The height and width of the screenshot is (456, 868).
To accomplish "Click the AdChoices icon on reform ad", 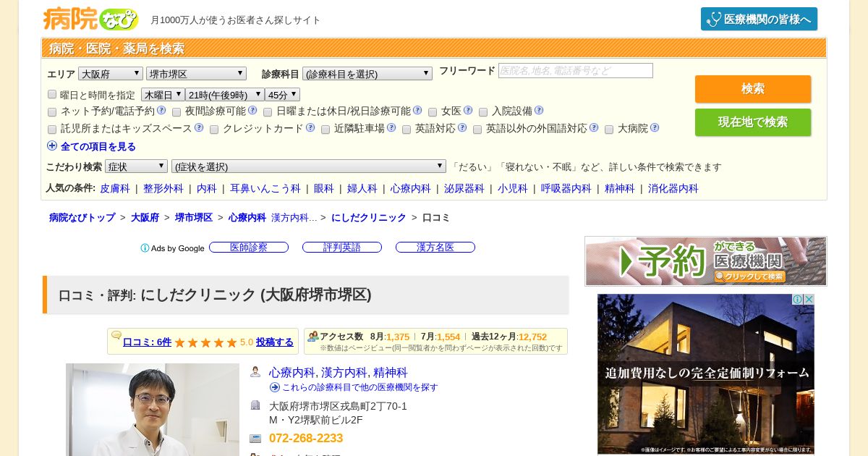I will click(798, 299).
